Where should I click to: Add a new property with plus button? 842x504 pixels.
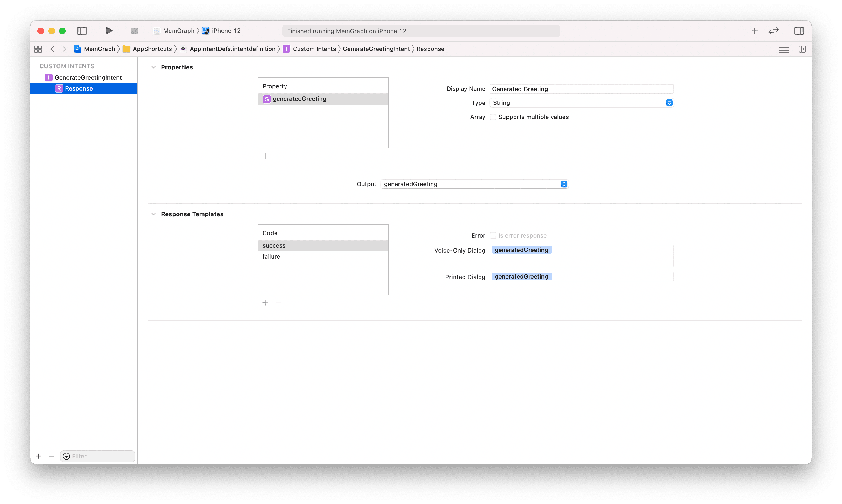tap(265, 156)
